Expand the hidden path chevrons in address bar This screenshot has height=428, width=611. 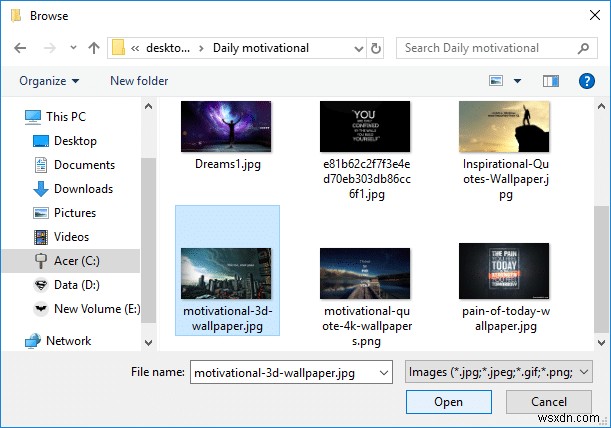tap(135, 48)
